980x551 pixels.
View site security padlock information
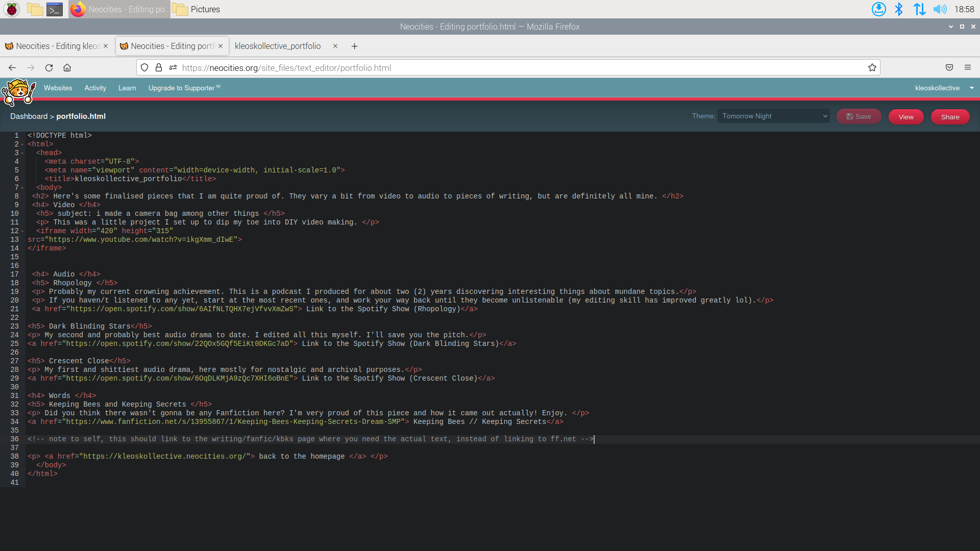coord(159,67)
